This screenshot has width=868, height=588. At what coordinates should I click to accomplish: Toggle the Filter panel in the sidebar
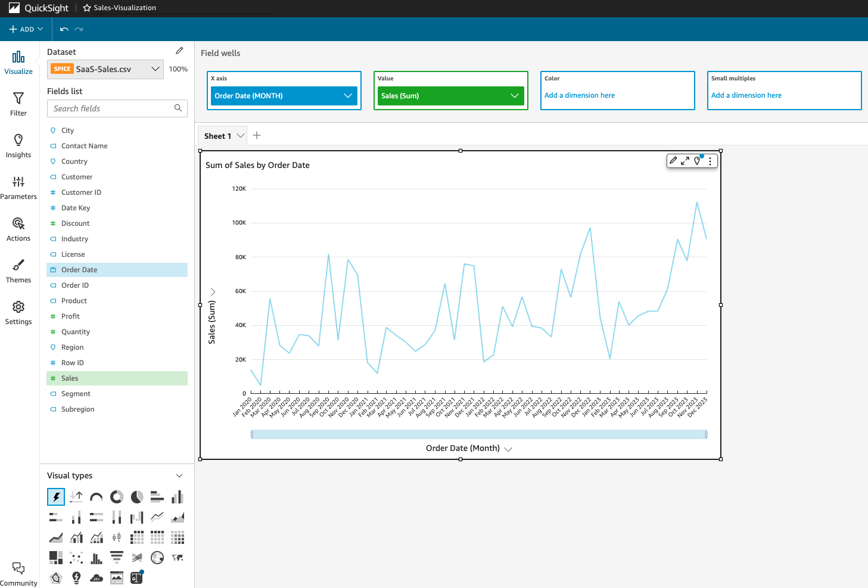point(18,104)
